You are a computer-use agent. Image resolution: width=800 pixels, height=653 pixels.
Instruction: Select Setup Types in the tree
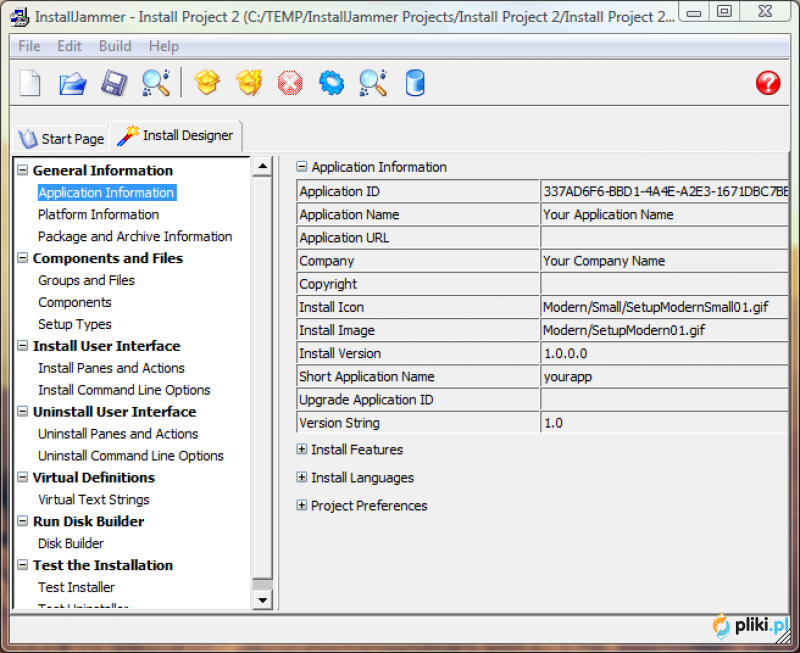pyautogui.click(x=74, y=324)
